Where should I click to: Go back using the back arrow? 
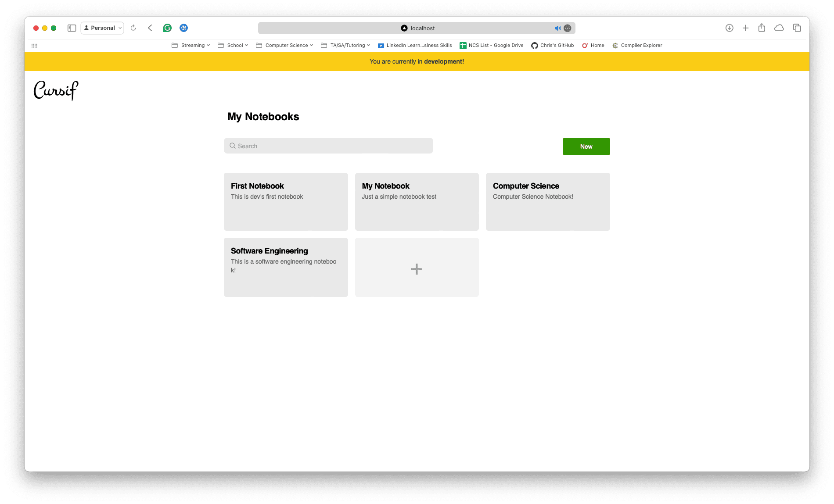coord(150,28)
